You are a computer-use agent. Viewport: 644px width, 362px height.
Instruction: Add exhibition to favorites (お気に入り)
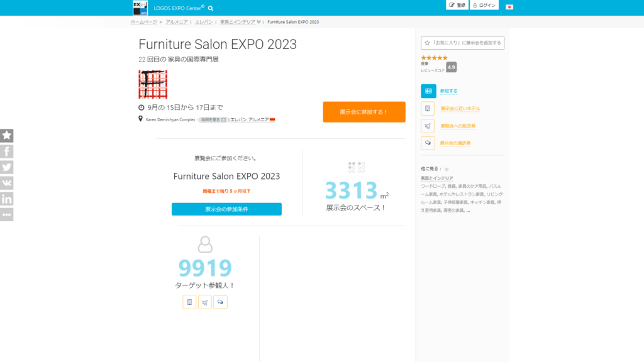tap(462, 43)
